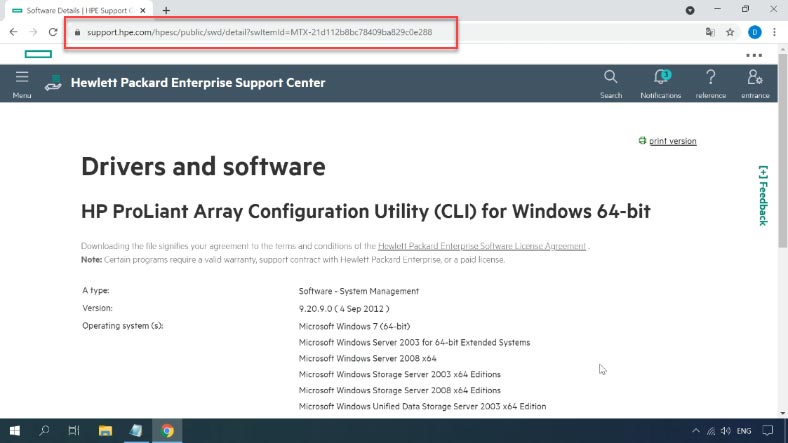Click the Software - System Management text
The width and height of the screenshot is (788, 443).
[358, 291]
